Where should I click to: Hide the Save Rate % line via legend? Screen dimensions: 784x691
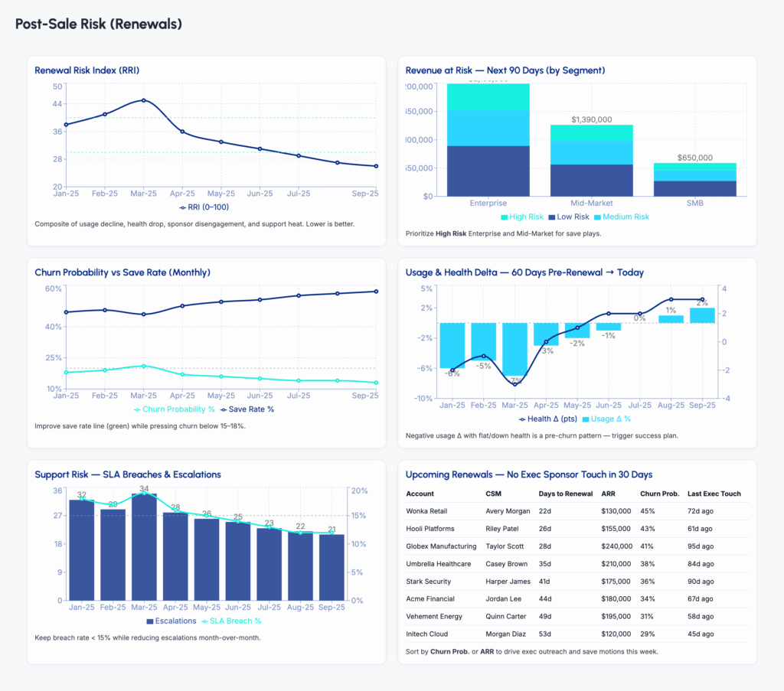247,409
